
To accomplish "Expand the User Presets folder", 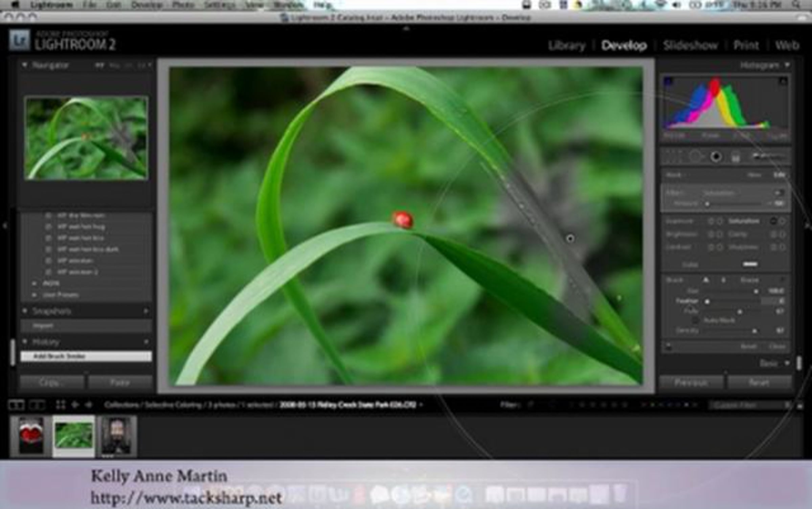I will (34, 295).
